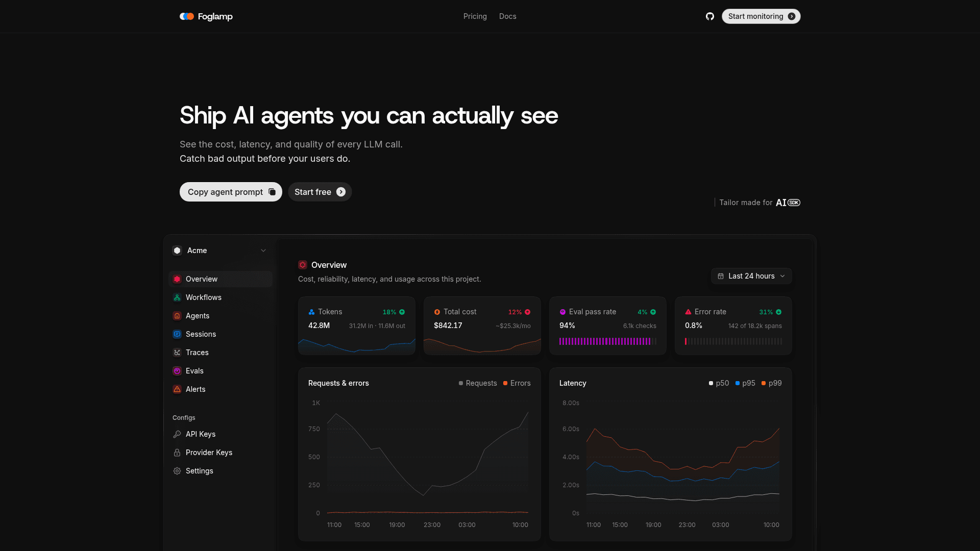
Task: Open the Last 24 hours dropdown
Action: 751,276
